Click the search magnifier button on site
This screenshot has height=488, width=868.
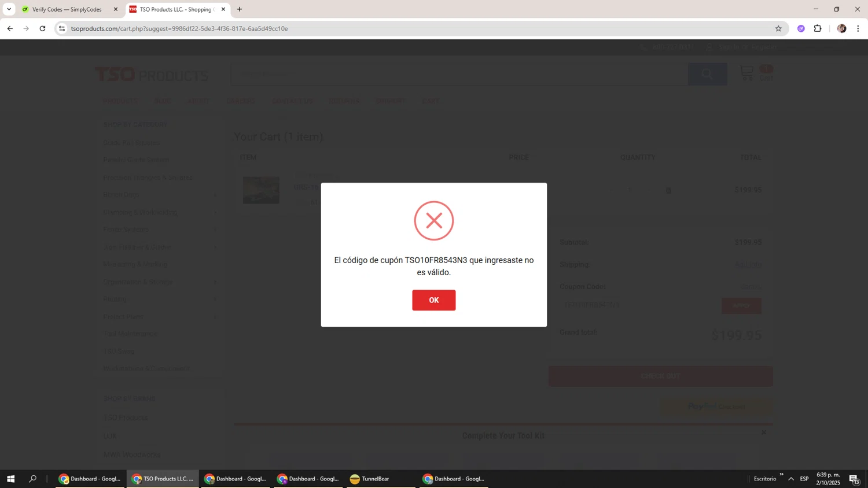[x=707, y=74]
